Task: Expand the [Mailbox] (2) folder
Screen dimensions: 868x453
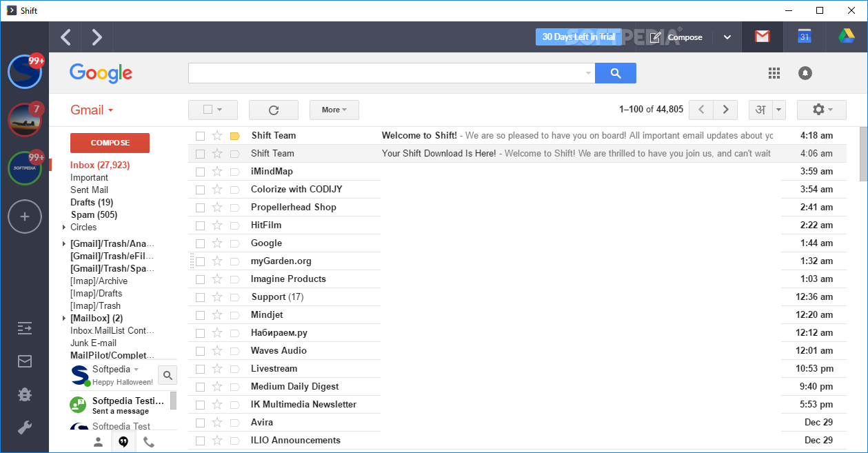Action: (64, 319)
